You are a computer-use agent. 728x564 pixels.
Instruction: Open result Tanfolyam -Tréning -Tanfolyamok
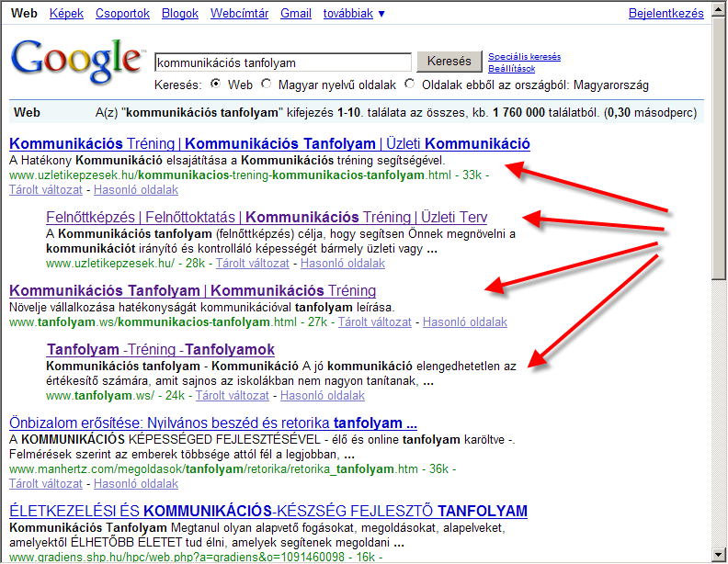tap(161, 349)
